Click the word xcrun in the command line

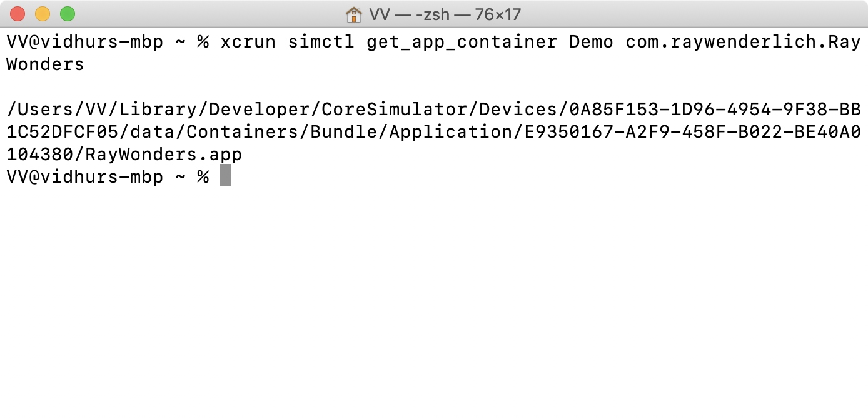tap(247, 41)
